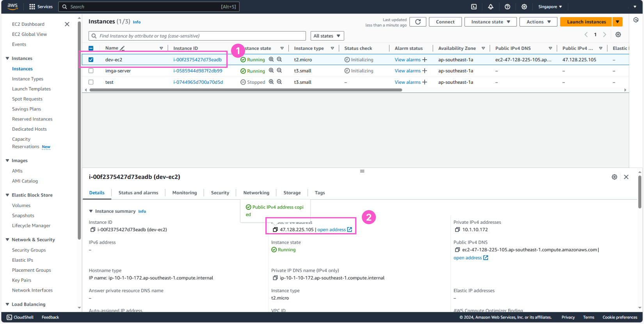Open Security Groups in sidebar
Screen dimensions: 644x324
click(29, 250)
